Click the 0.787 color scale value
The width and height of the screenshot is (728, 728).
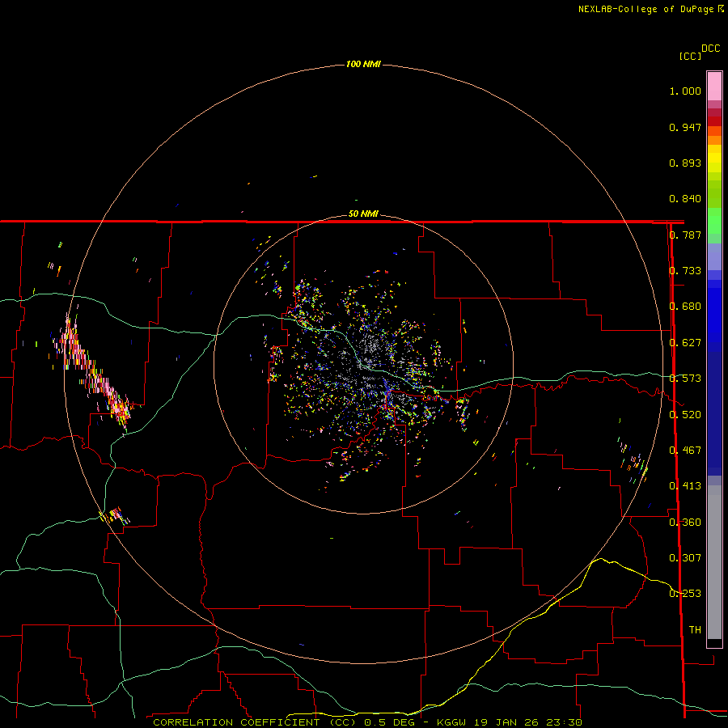685,235
